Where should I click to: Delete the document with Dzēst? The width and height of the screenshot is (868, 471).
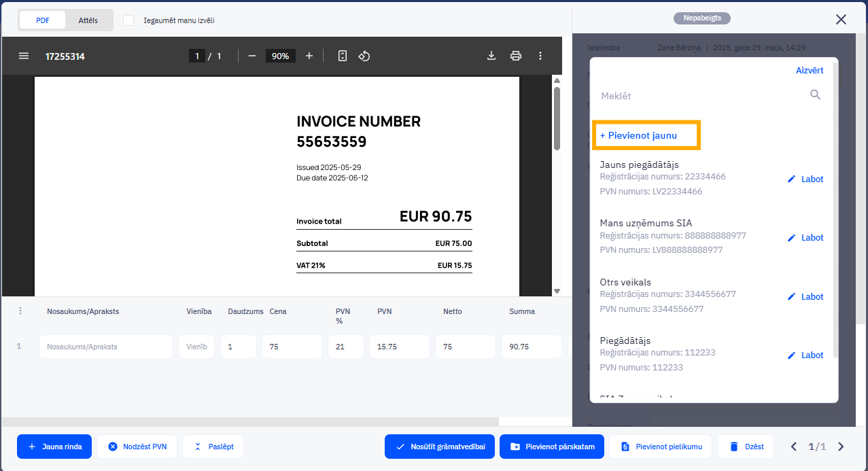(746, 447)
